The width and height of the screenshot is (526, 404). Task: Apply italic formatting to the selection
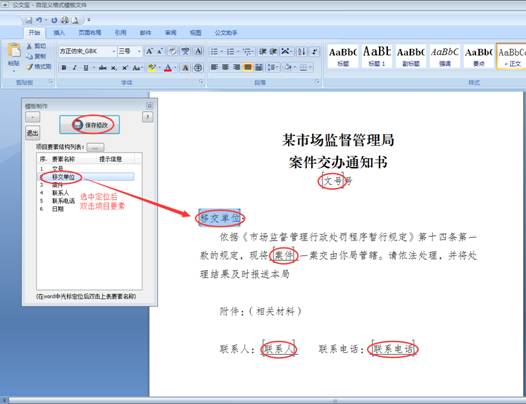coord(74,68)
